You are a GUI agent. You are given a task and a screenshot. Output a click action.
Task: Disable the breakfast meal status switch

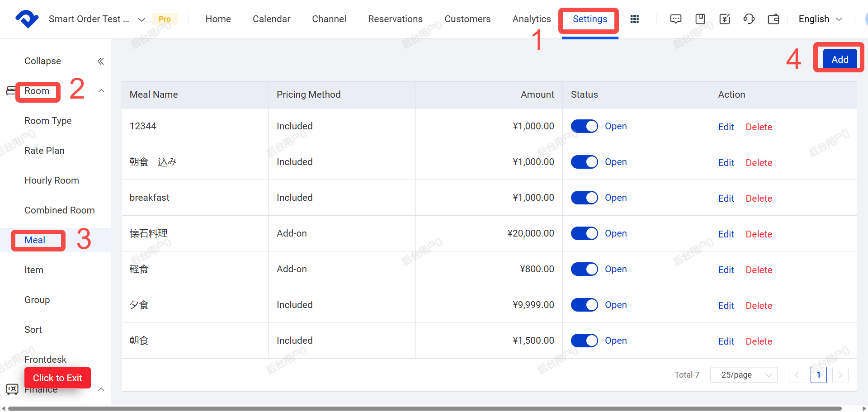click(x=585, y=198)
